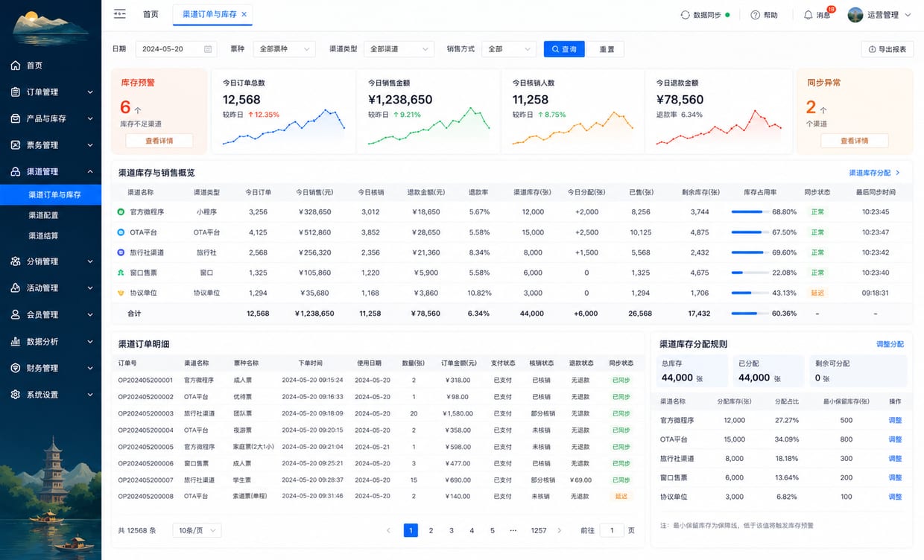Click the 会员管理 user icon
Screen dimensions: 924x560
(16, 315)
